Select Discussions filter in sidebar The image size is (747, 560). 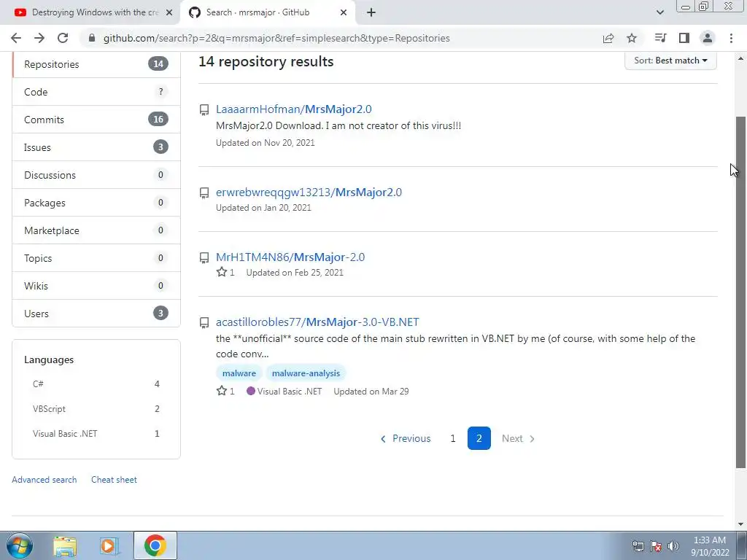tap(96, 175)
